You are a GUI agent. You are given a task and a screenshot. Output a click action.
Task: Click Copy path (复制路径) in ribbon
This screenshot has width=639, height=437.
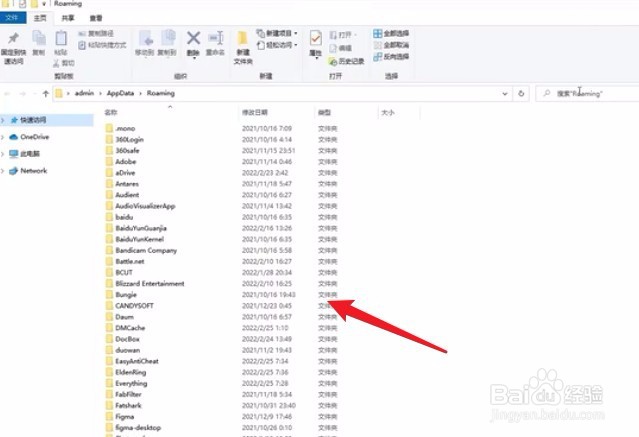coord(96,33)
